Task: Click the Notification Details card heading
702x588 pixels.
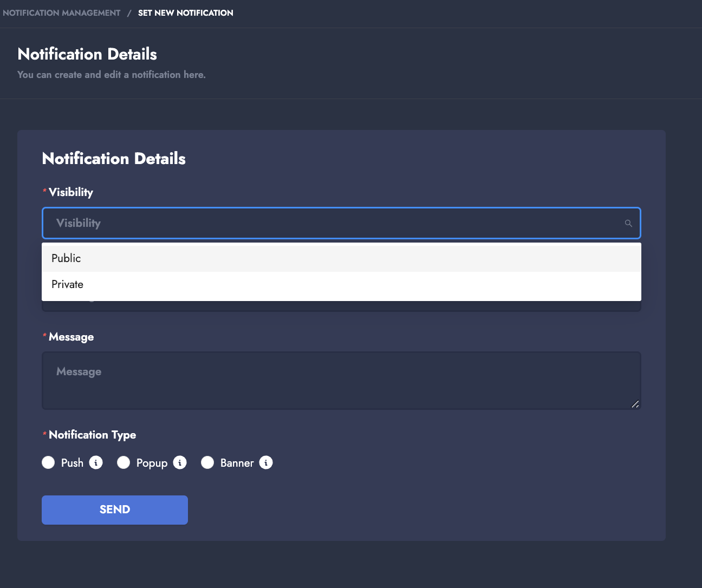Action: (x=114, y=159)
